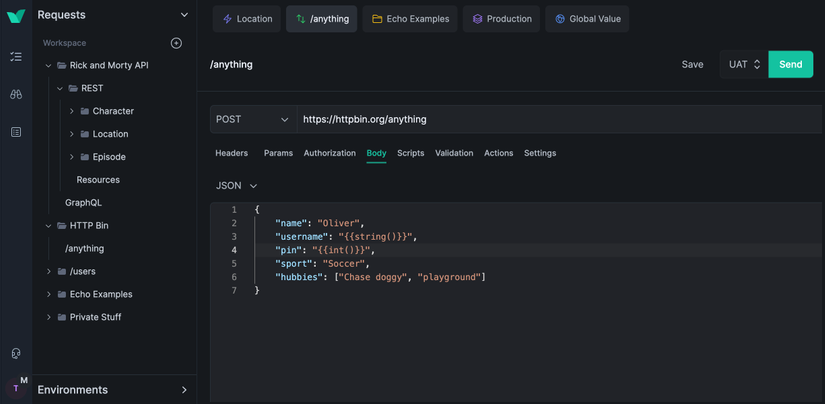Viewport: 825px width, 404px height.
Task: Click the app logo in the sidebar
Action: (x=16, y=16)
